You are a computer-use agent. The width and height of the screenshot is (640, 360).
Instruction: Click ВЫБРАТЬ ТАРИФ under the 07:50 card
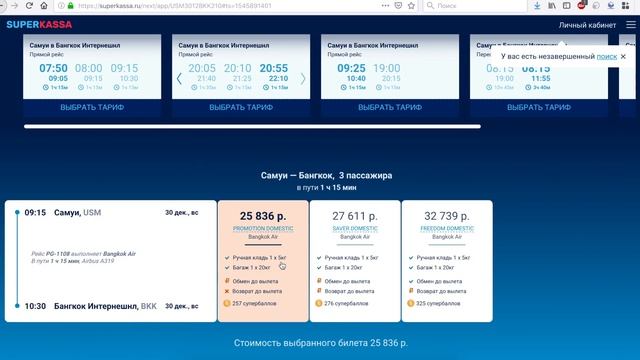click(x=92, y=107)
